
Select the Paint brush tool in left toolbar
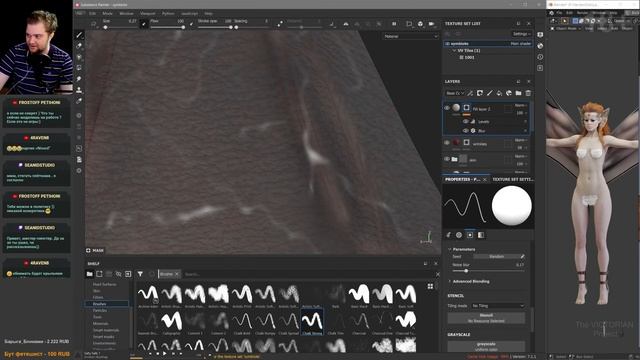[79, 35]
